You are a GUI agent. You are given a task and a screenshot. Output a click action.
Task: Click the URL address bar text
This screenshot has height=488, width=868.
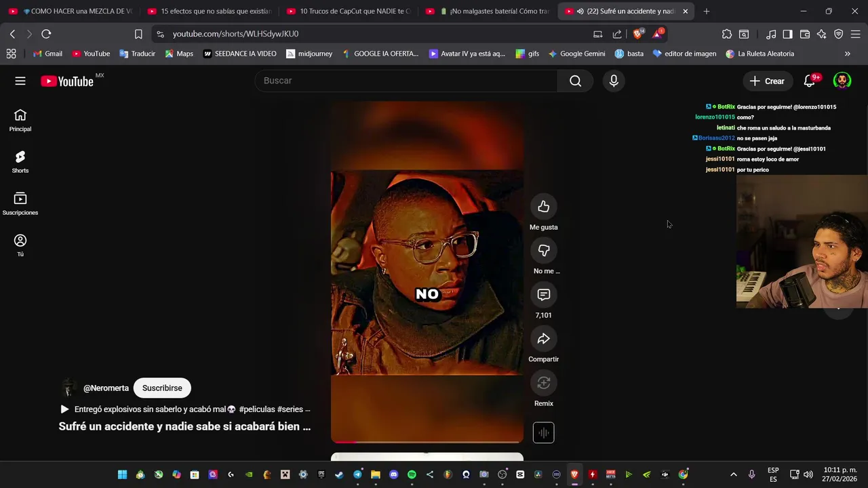point(235,34)
